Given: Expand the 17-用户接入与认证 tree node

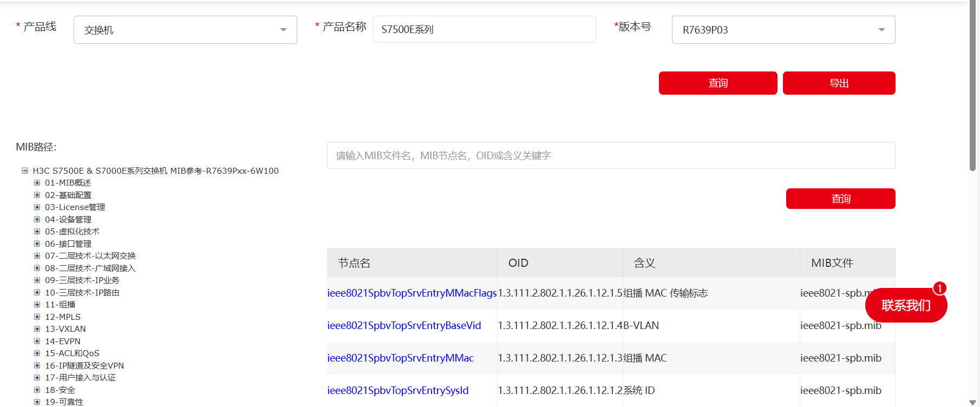Looking at the screenshot, I should (37, 378).
